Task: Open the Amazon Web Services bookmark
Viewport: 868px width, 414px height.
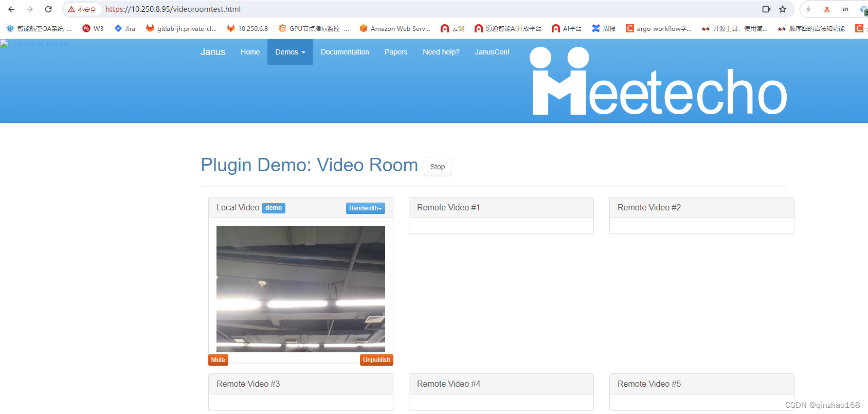Action: 395,28
